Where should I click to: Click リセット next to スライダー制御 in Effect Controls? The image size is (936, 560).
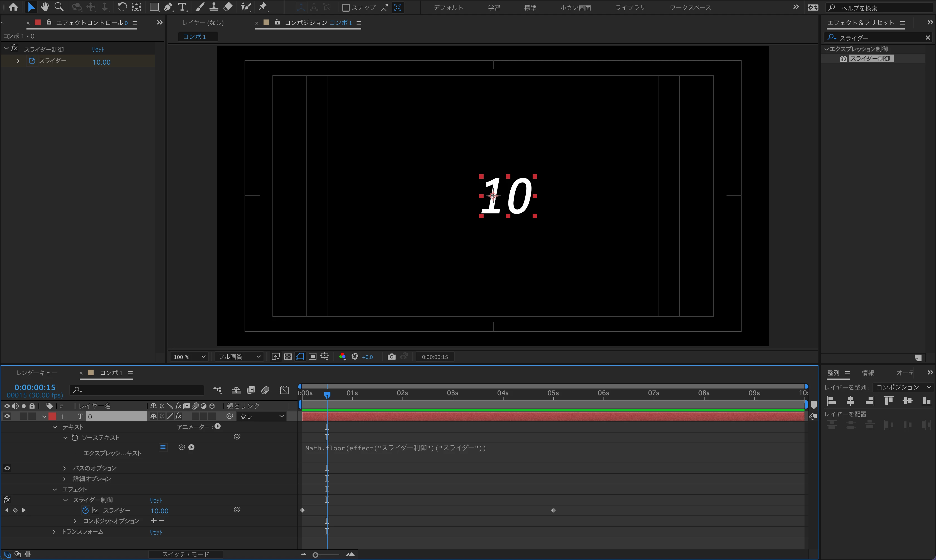tap(98, 50)
